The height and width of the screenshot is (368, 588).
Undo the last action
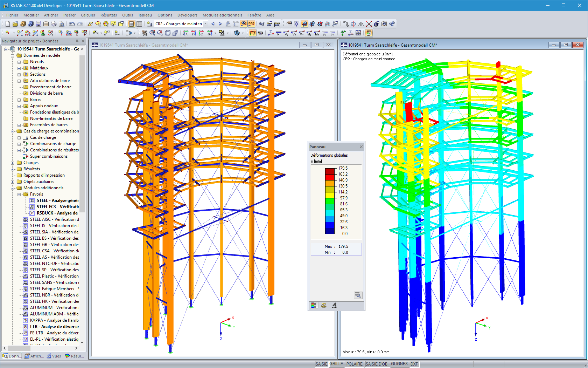72,24
